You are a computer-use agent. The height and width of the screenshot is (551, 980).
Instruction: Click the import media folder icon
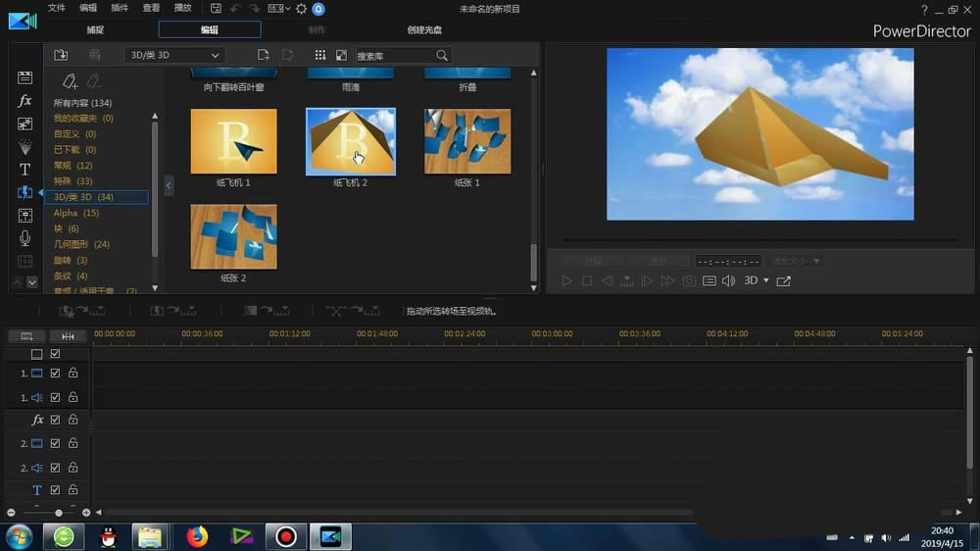tap(61, 55)
